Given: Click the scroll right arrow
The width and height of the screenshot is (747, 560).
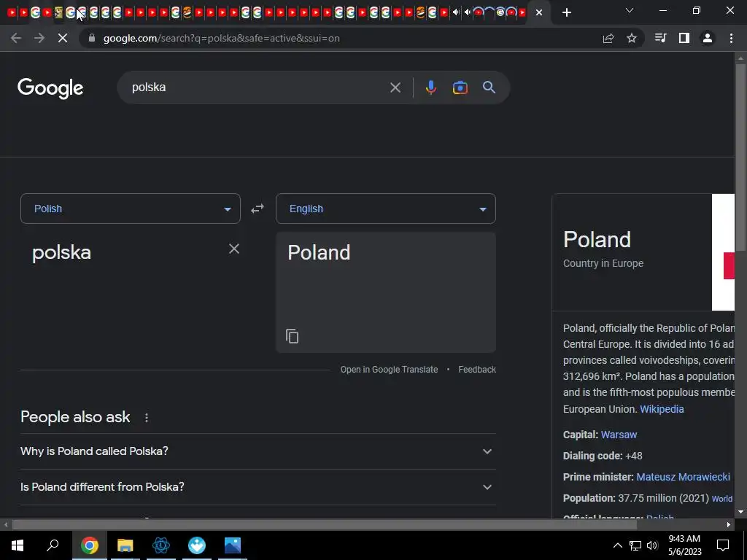Looking at the screenshot, I should click(729, 525).
